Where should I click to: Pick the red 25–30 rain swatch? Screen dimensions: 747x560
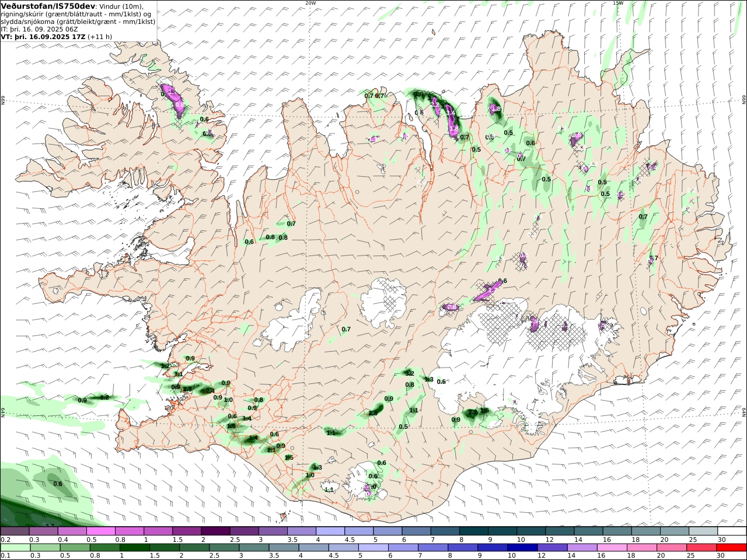coord(701,547)
